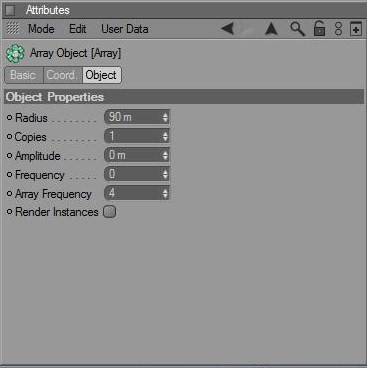Click the Copies spinner arrows
This screenshot has width=367, height=368.
(165, 136)
